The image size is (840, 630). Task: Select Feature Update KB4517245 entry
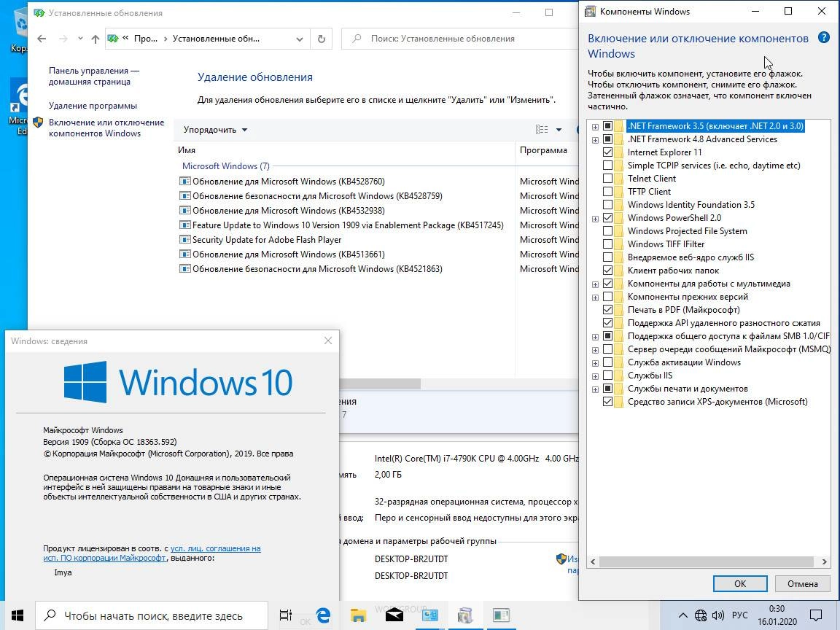point(348,225)
